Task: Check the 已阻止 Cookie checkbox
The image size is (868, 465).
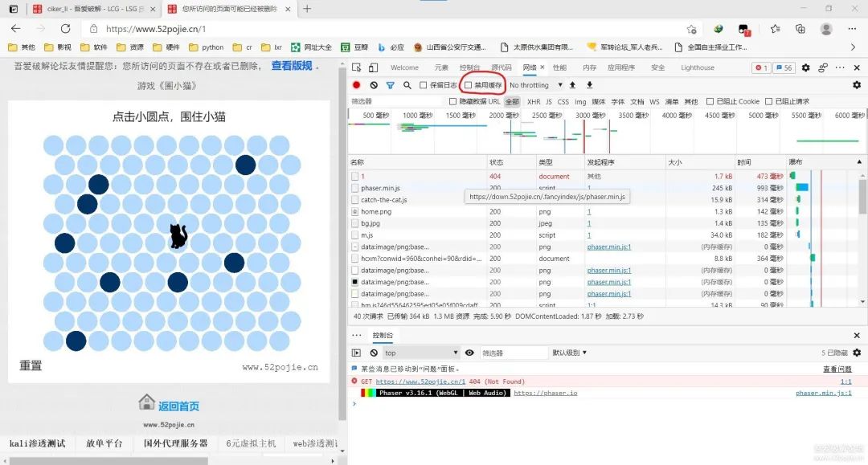Action: pos(710,102)
